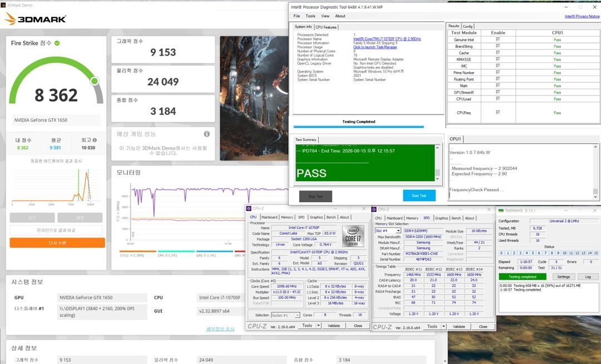This screenshot has width=601, height=364.
Task: Click the gray Stop Test button
Action: (316, 196)
